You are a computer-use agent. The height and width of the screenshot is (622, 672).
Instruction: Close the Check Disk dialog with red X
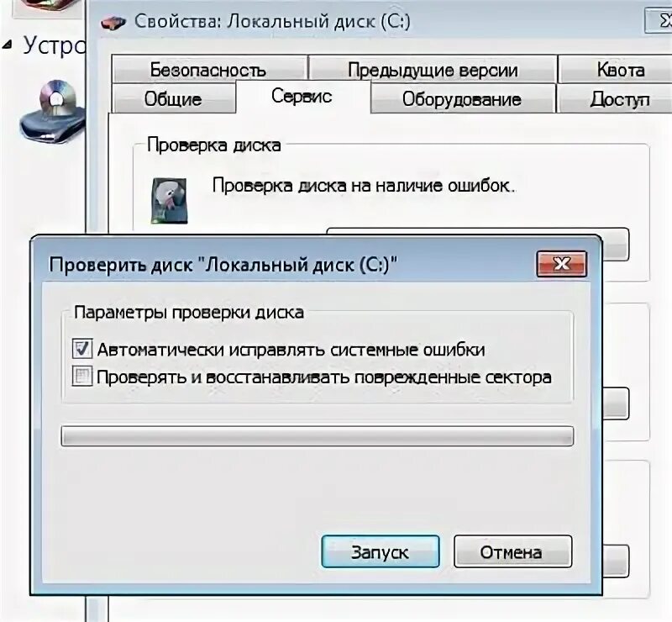point(561,263)
